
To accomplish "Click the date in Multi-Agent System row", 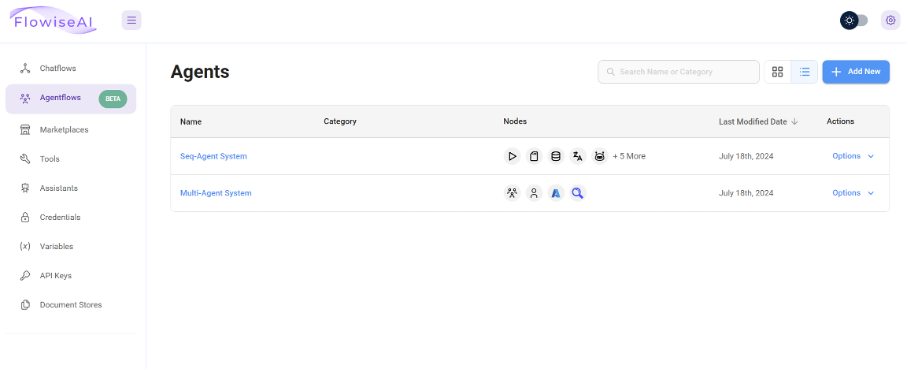I will pyautogui.click(x=746, y=193).
